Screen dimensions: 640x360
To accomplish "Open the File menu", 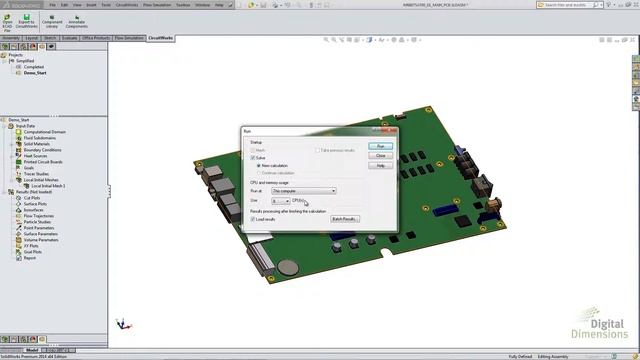I will coord(53,5).
